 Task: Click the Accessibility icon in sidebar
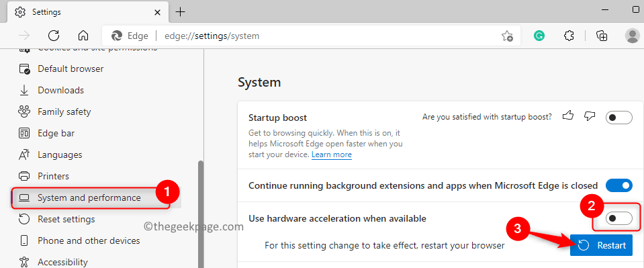25,262
